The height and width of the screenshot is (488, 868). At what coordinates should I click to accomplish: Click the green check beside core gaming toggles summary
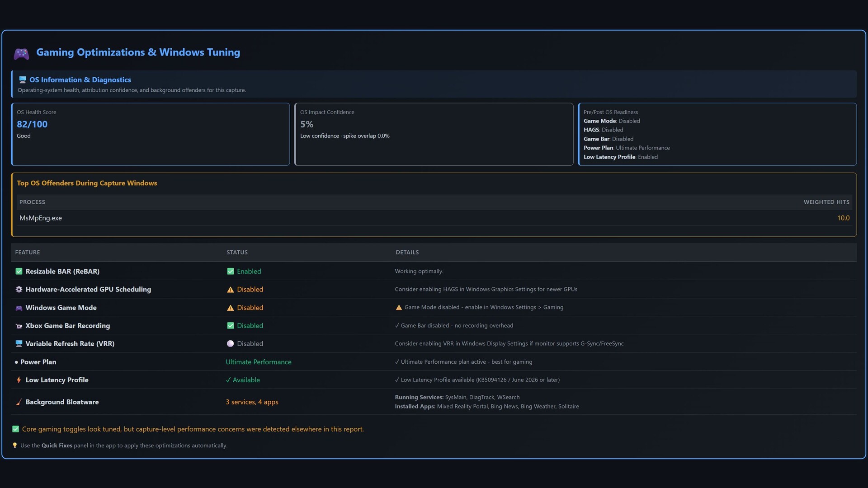15,429
